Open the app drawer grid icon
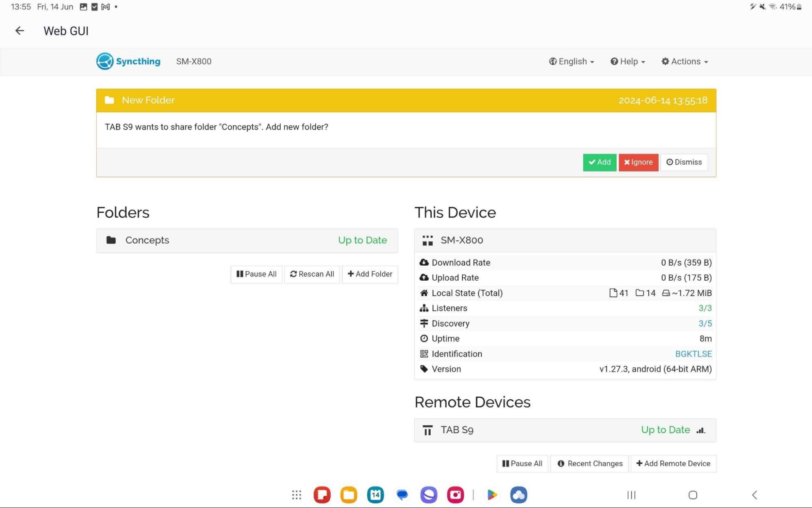Viewport: 812px width, 508px height. (x=297, y=495)
